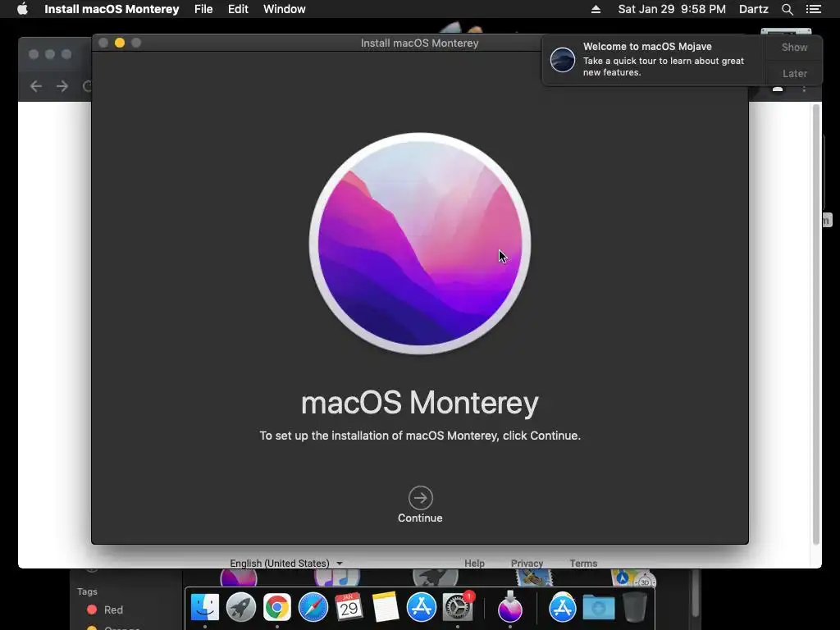
Task: Open App Store left of System Preferences
Action: click(x=422, y=608)
